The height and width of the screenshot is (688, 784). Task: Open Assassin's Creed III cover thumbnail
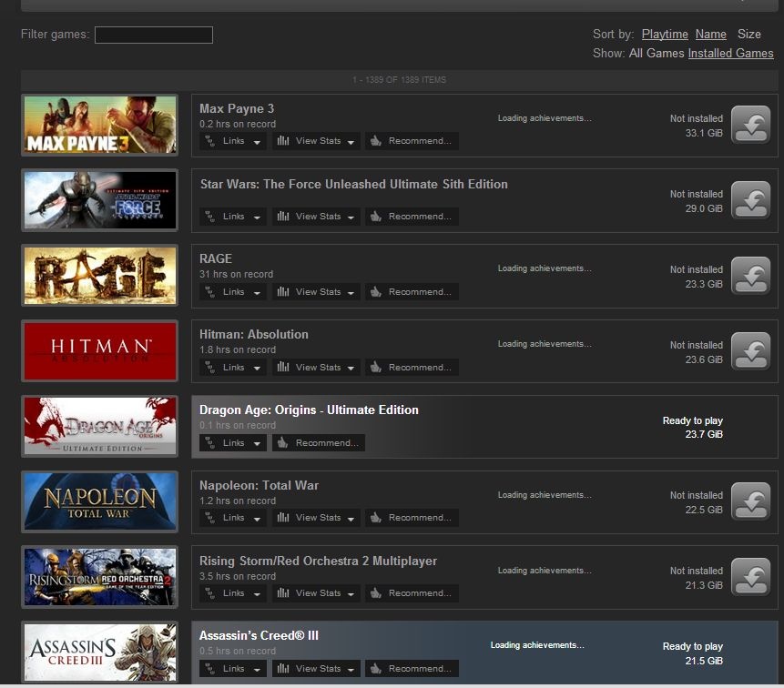coord(100,653)
